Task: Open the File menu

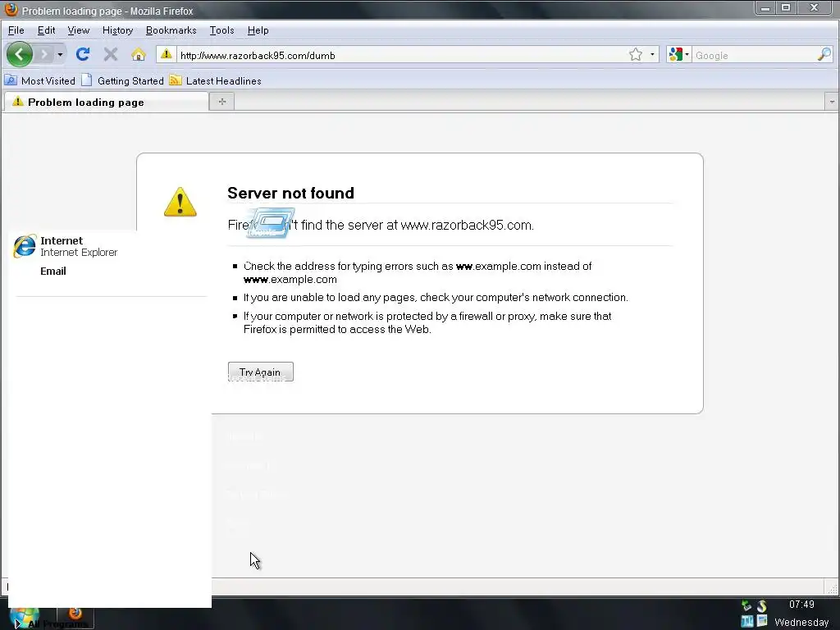Action: point(16,30)
